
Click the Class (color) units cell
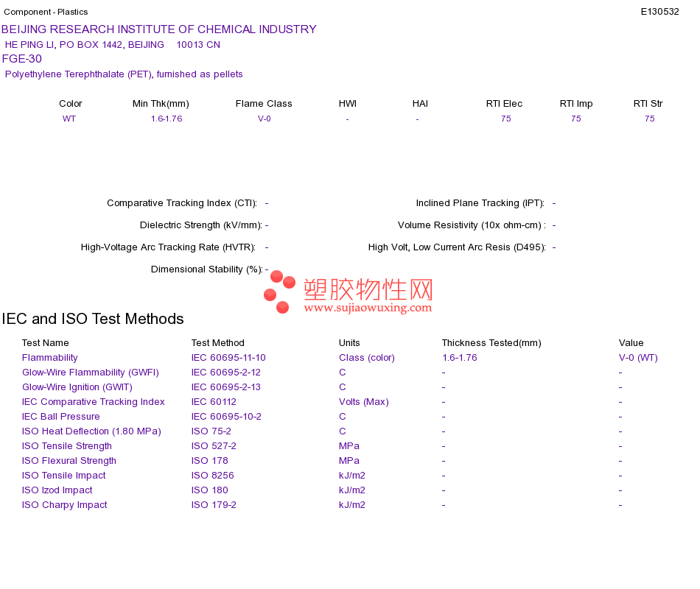(366, 358)
